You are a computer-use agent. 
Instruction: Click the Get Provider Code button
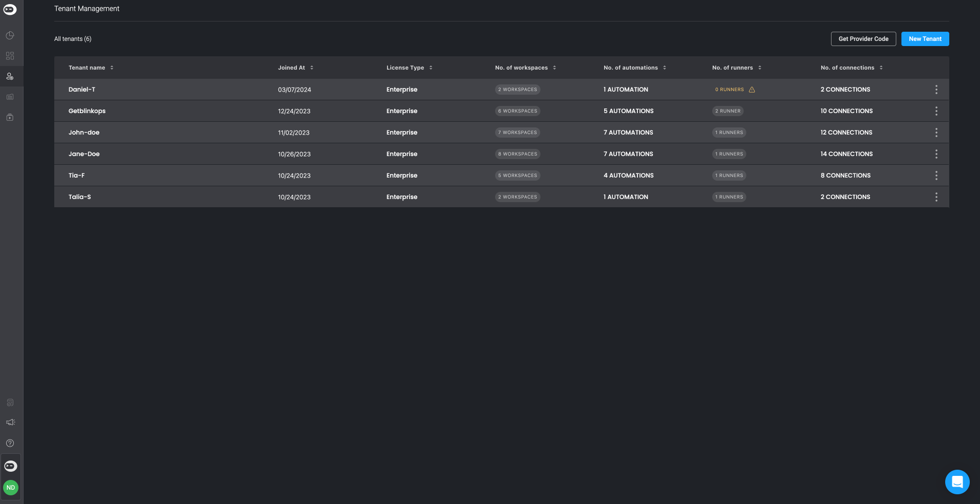(863, 39)
